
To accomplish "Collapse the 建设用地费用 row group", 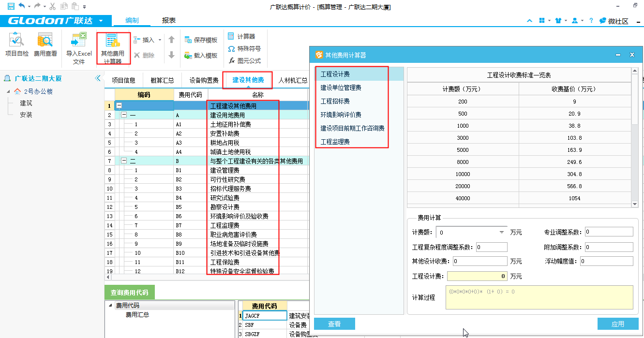I will (x=123, y=115).
